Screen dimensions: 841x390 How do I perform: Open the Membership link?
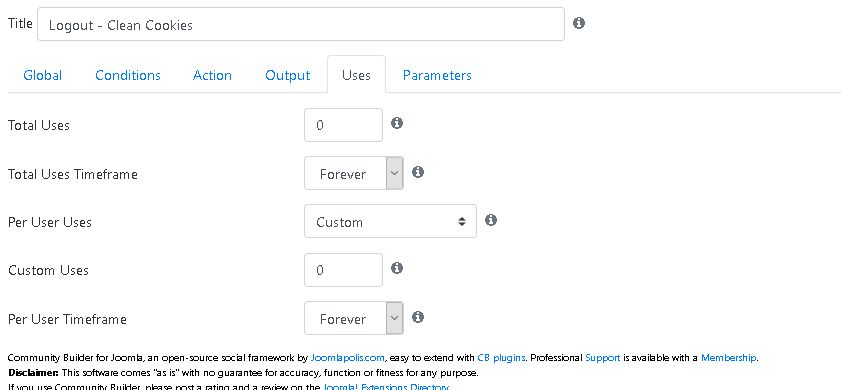tap(728, 358)
